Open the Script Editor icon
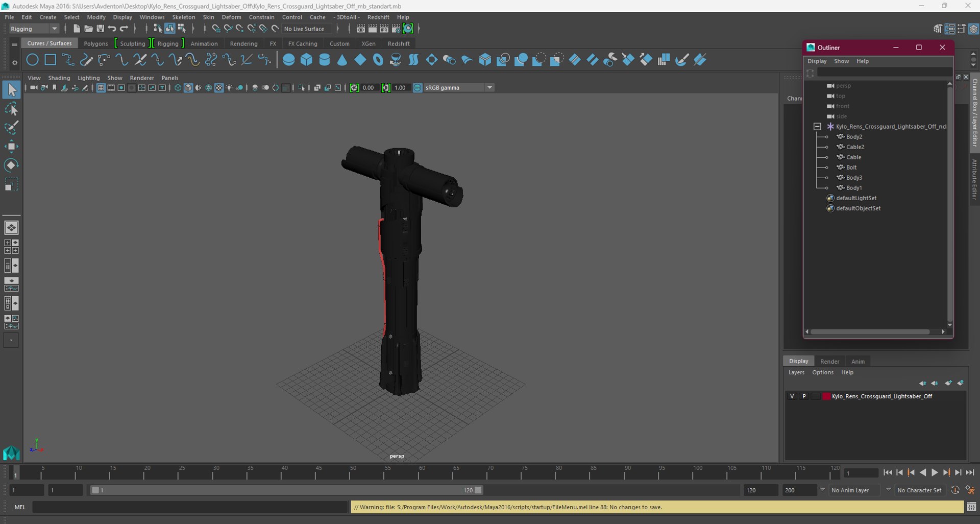Viewport: 980px width, 524px height. (971, 507)
